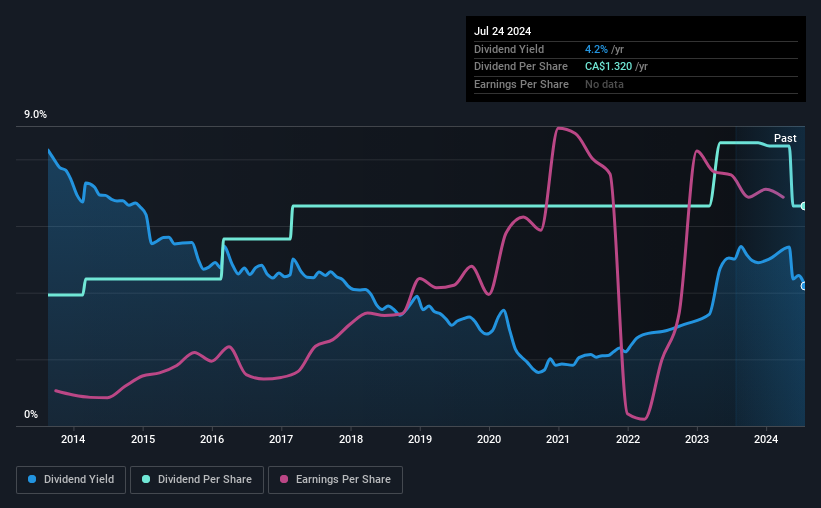Screen dimensions: 821x508
Task: Click the Past label on chart
Action: click(x=785, y=138)
